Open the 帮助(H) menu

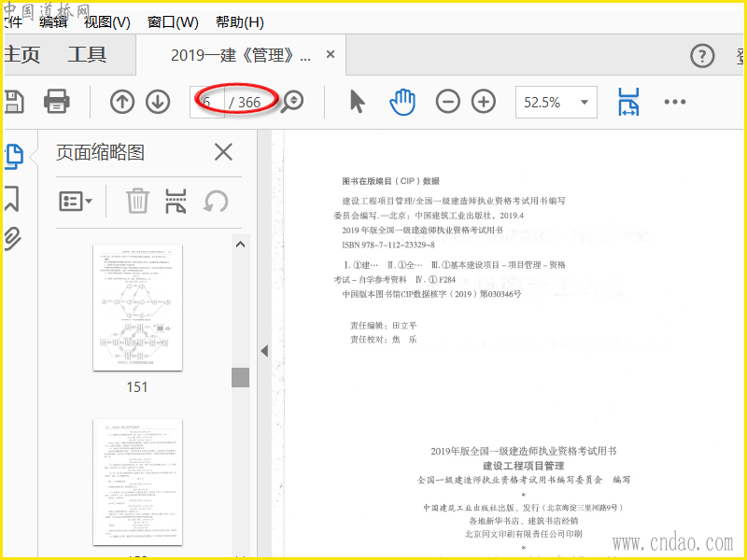[240, 21]
